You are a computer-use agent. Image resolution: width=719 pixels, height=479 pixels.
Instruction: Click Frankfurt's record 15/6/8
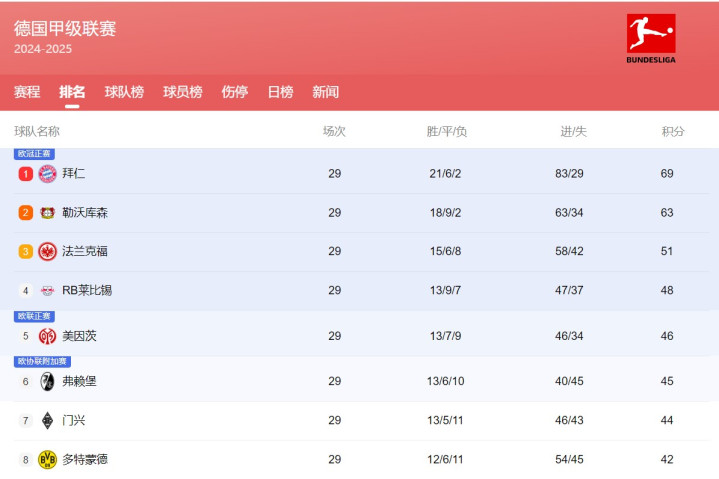click(x=445, y=251)
